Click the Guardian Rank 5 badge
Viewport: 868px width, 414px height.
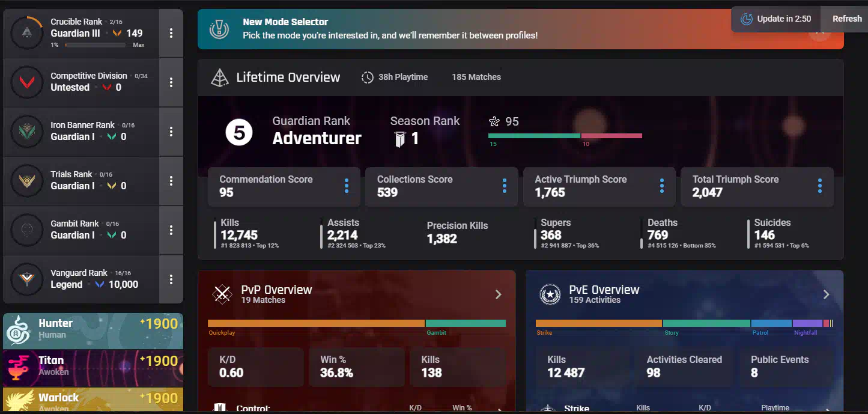click(239, 132)
